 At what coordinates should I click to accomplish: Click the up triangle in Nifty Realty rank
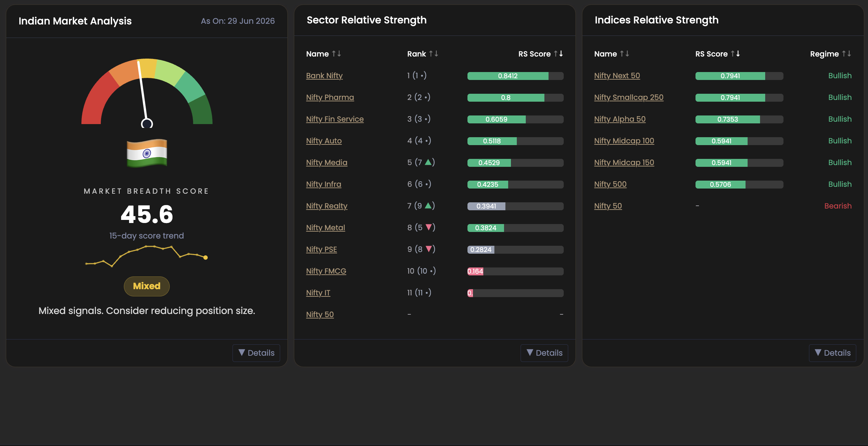(428, 205)
